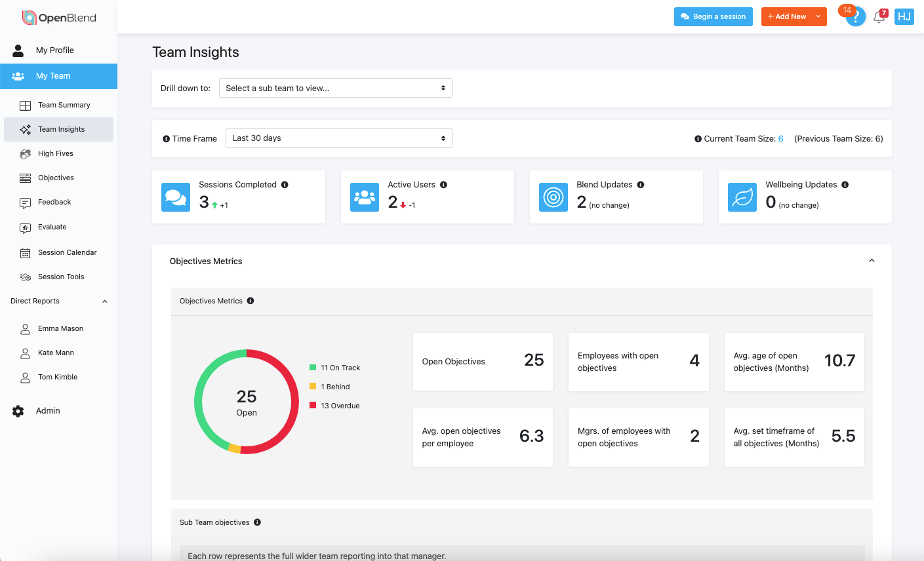Open the notifications bell
This screenshot has width=924, height=561.
pyautogui.click(x=879, y=17)
